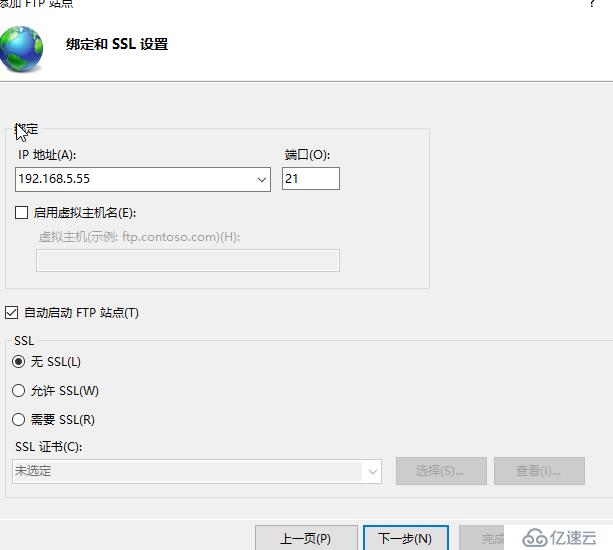Screen dimensions: 613x550
Task: Select the 无 SSL radio button
Action: tap(18, 362)
